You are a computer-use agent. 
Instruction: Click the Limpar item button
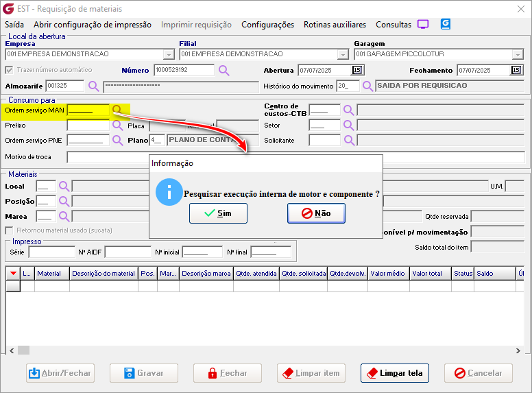click(311, 373)
